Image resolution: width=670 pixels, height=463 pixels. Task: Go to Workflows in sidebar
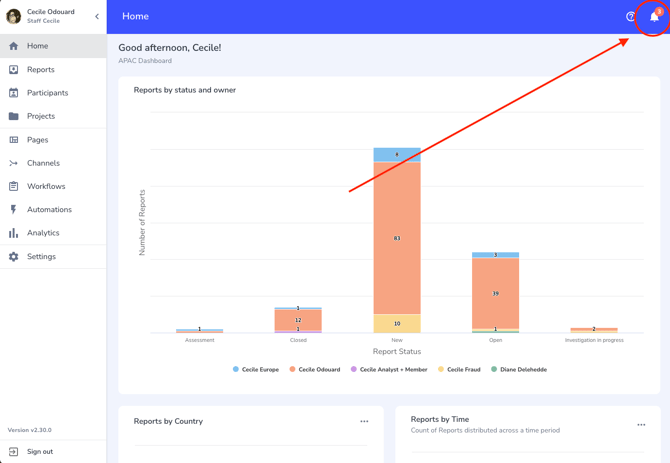[46, 186]
